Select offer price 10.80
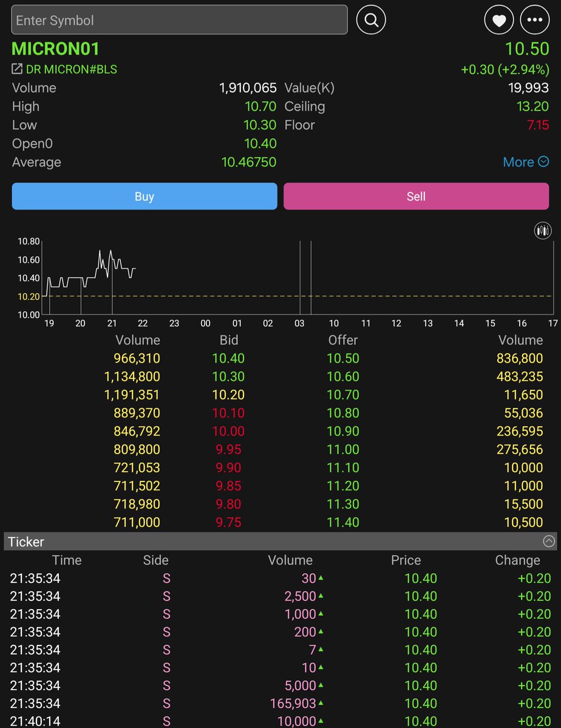Screen dimensions: 561x728 point(342,413)
